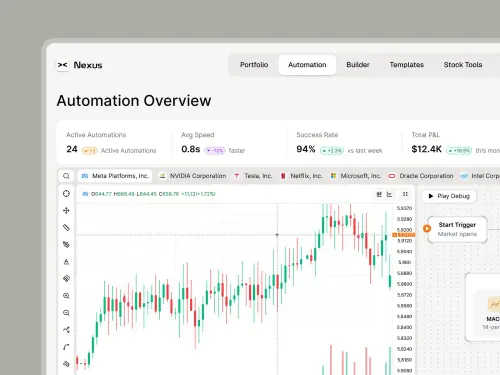Click the '$12.4K' total P&L value

(427, 149)
